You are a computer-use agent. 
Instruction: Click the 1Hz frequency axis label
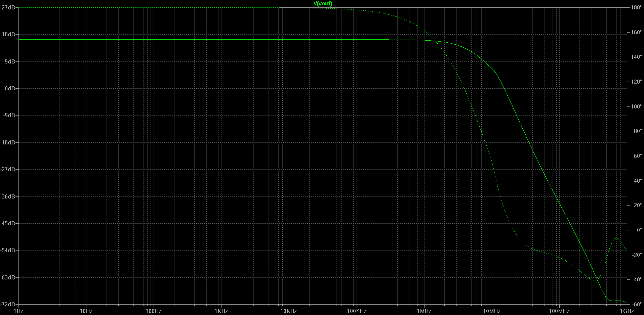[18, 311]
